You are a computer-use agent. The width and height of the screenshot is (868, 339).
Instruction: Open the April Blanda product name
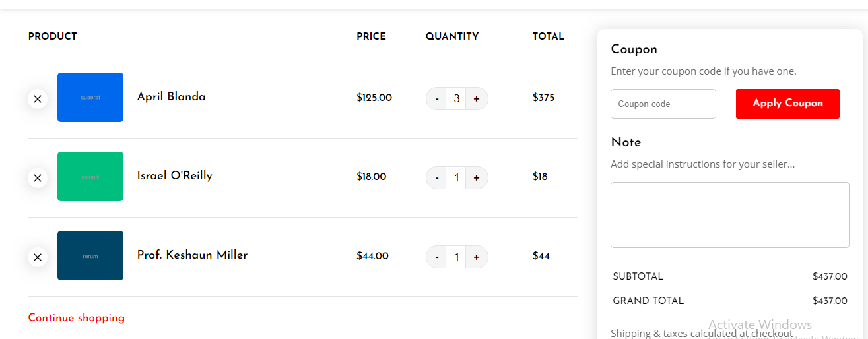point(172,96)
